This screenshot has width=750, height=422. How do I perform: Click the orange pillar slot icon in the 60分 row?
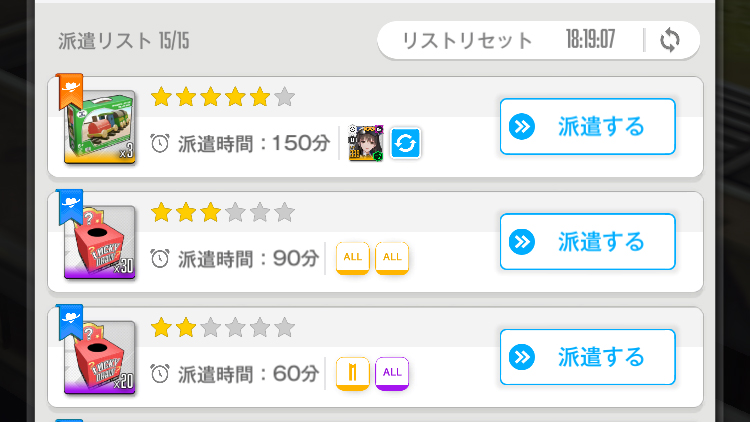(351, 373)
